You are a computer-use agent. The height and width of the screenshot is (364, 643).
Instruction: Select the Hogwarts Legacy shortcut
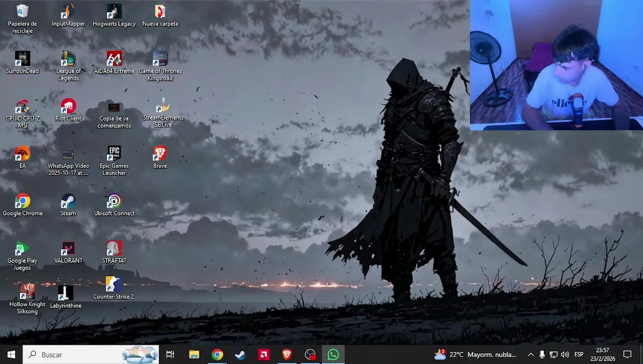click(x=114, y=15)
